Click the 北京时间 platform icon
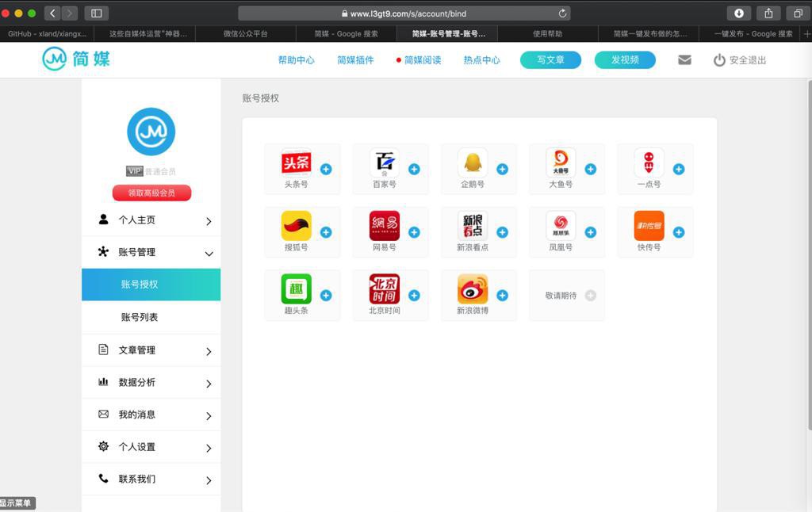This screenshot has height=512, width=812. click(x=385, y=288)
